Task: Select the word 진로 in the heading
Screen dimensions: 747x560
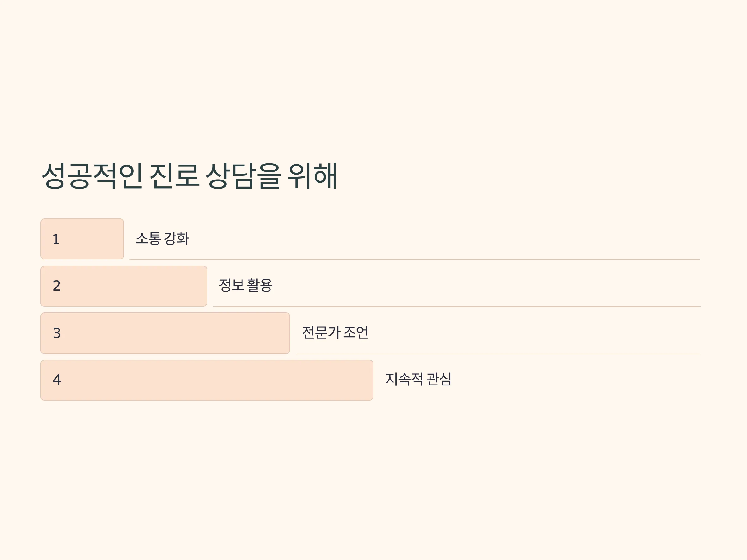Action: click(174, 175)
